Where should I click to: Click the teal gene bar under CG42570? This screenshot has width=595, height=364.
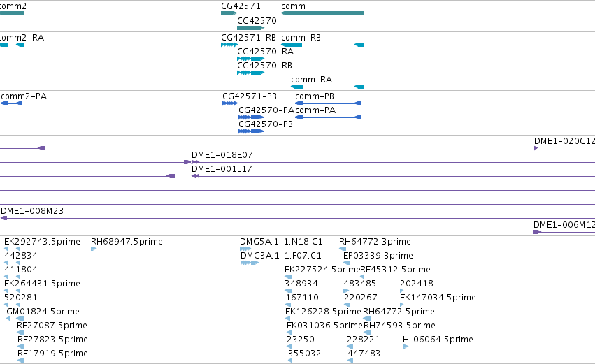250,28
